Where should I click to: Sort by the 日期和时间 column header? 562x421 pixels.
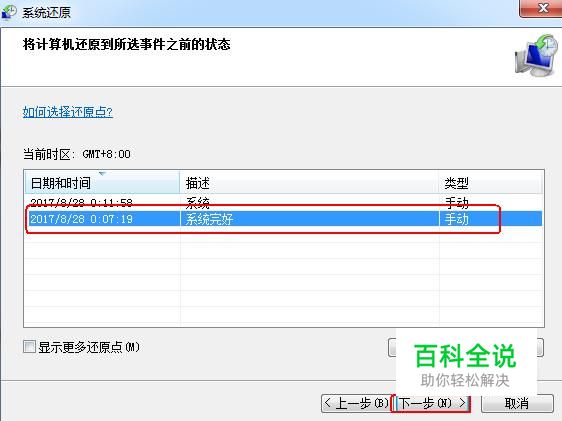pos(102,183)
